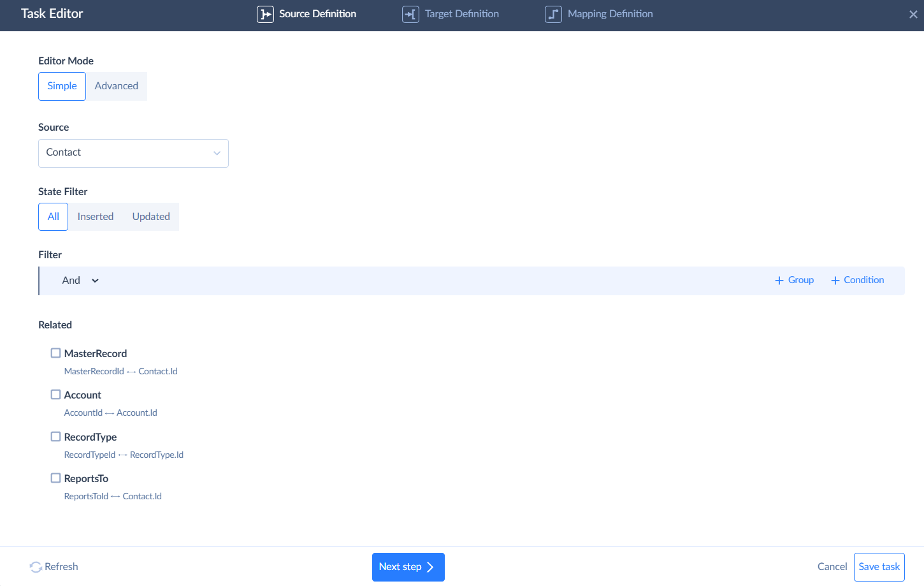Click the plus icon beside Condition
The image size is (924, 586).
834,280
